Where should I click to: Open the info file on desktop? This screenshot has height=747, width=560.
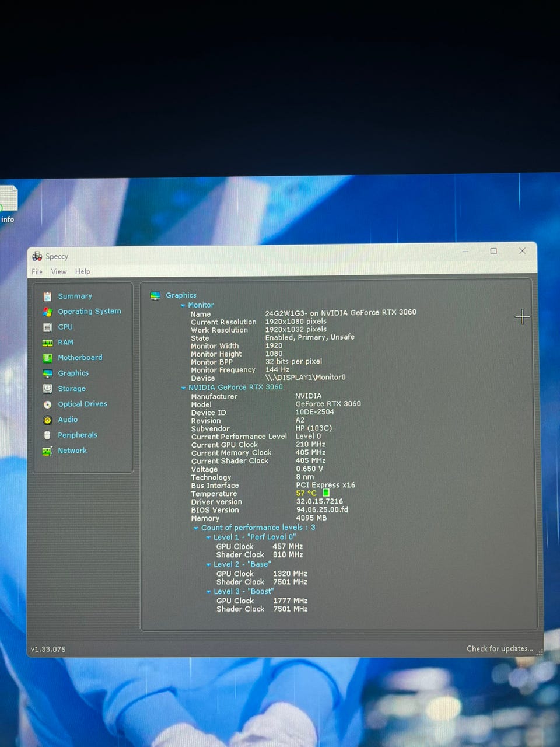[x=8, y=204]
